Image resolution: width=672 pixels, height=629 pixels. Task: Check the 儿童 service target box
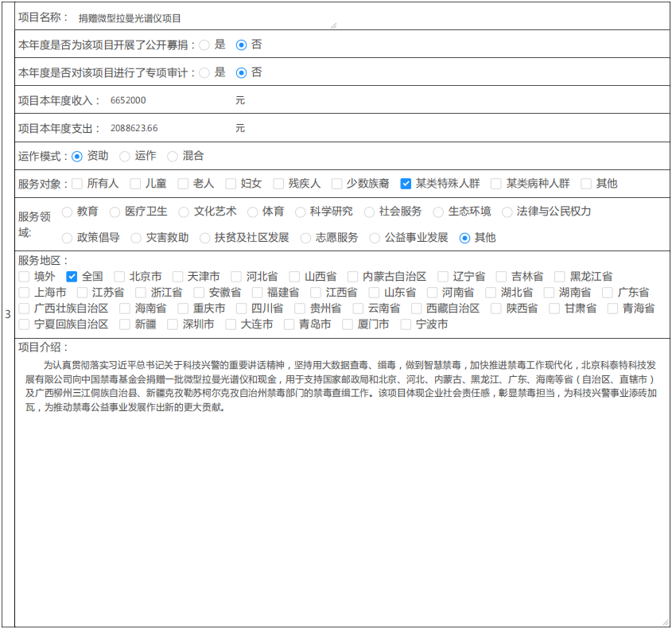pyautogui.click(x=135, y=184)
